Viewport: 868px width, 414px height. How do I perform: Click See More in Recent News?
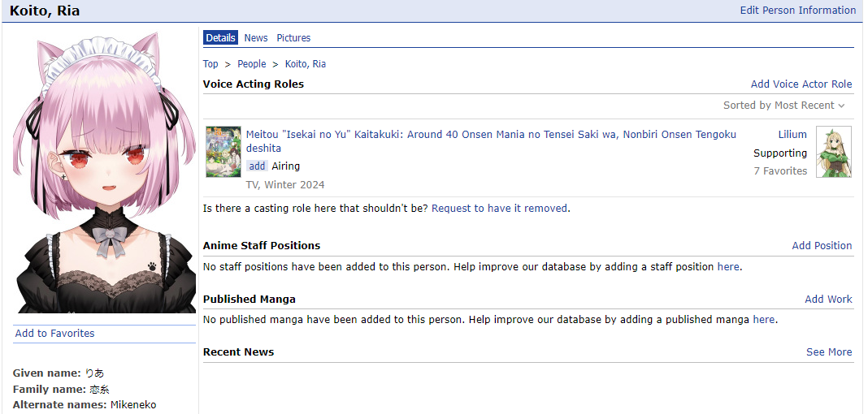(829, 352)
